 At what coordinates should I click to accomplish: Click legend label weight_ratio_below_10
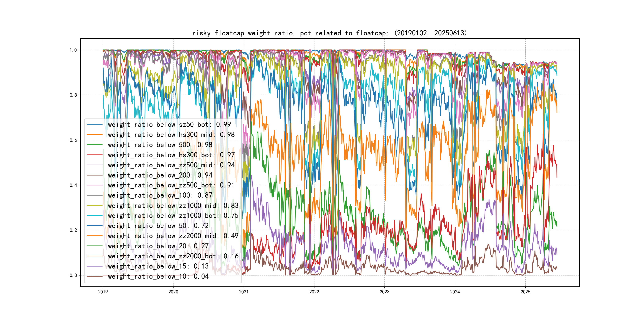tap(158, 276)
